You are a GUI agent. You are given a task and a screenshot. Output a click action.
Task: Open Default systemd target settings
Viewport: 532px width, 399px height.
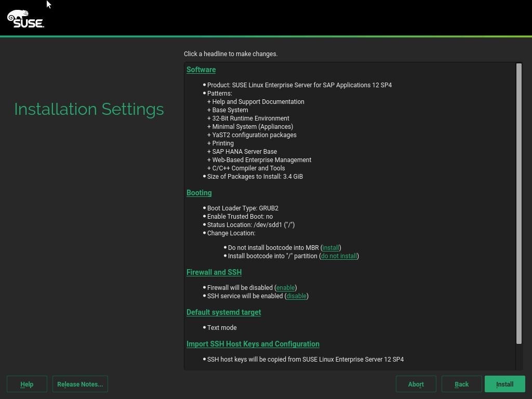point(223,312)
